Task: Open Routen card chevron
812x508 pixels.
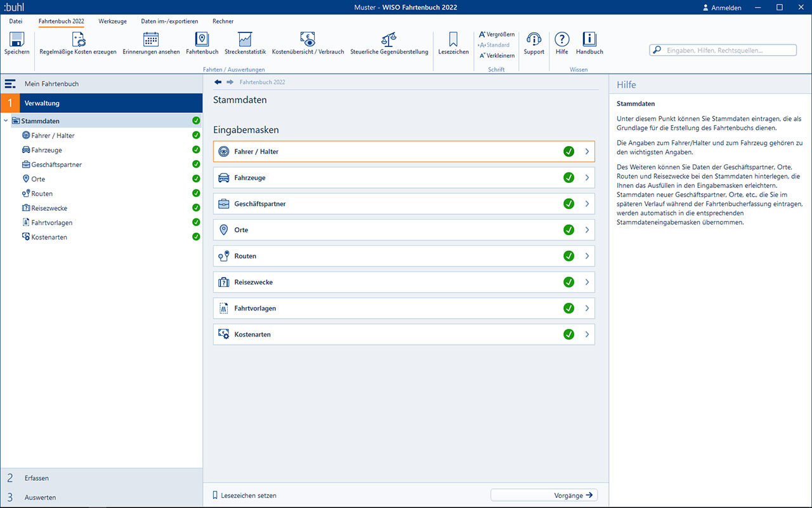Action: [587, 256]
